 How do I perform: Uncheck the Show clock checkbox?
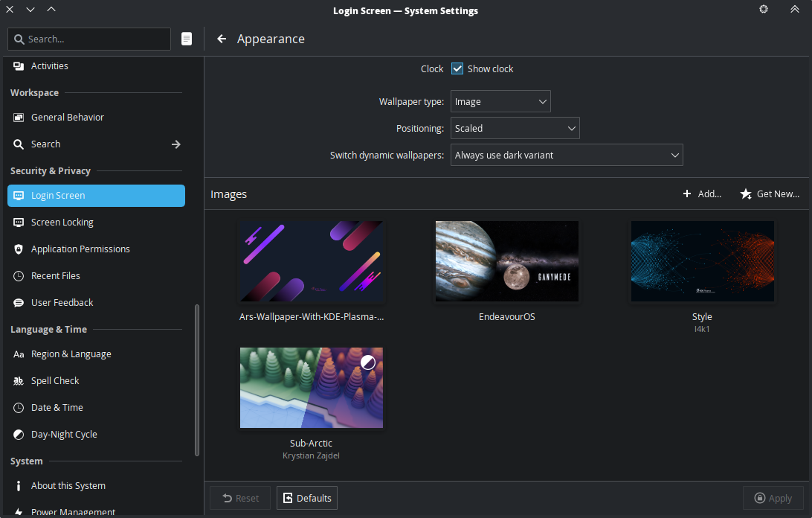point(457,68)
